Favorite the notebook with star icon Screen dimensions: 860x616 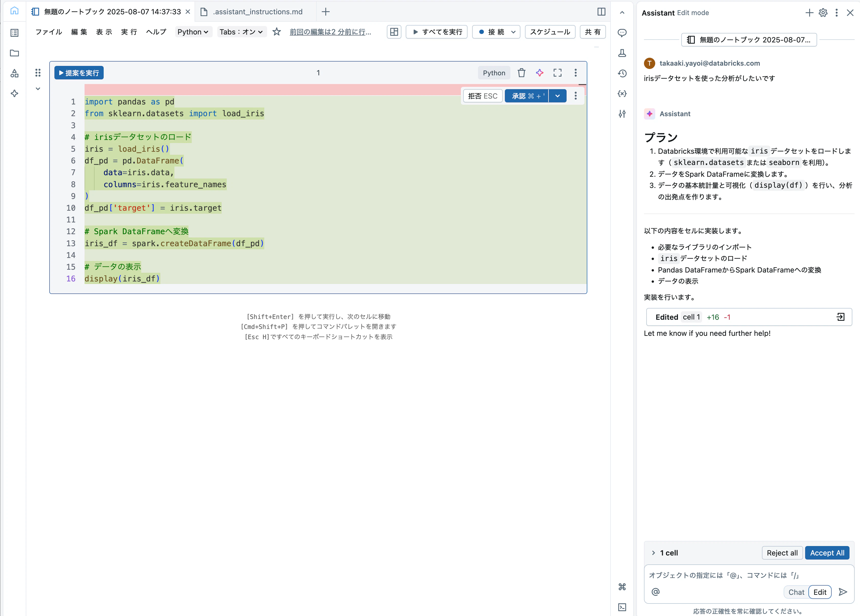tap(277, 32)
